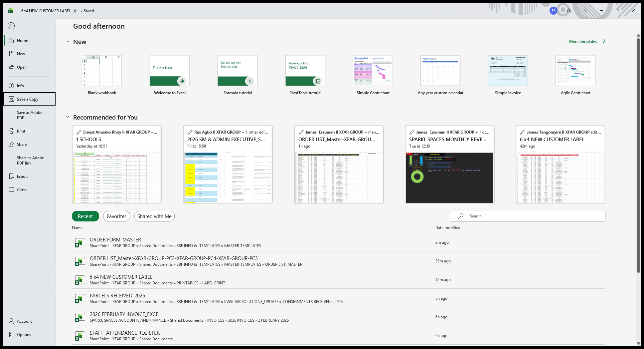Open Options from the sidebar

tap(24, 335)
